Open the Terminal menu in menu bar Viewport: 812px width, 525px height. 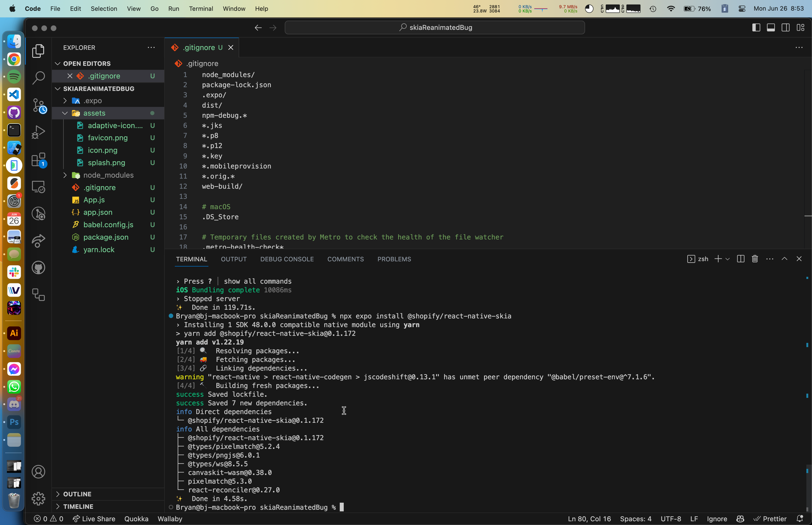pyautogui.click(x=201, y=8)
